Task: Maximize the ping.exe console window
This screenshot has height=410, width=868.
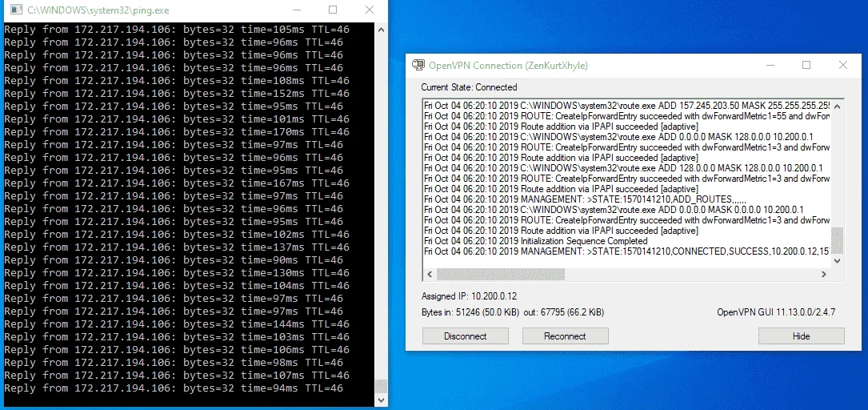Action: (x=333, y=10)
